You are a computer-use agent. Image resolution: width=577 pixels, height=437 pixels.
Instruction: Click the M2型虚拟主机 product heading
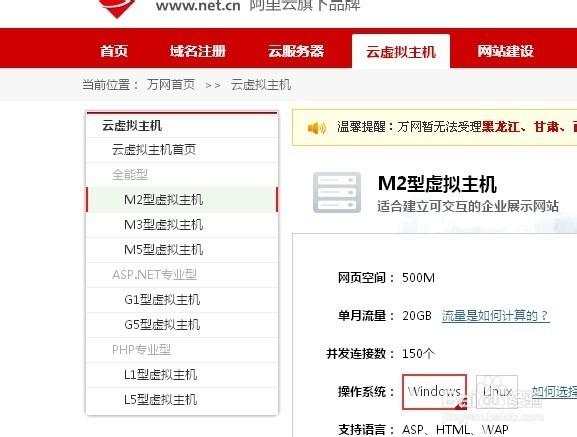click(x=437, y=184)
